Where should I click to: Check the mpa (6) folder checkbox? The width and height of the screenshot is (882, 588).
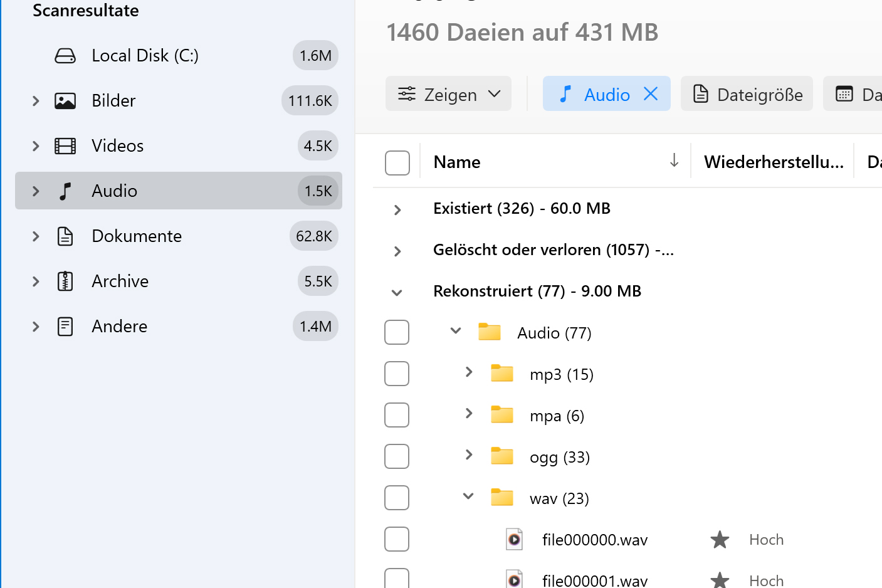(397, 415)
